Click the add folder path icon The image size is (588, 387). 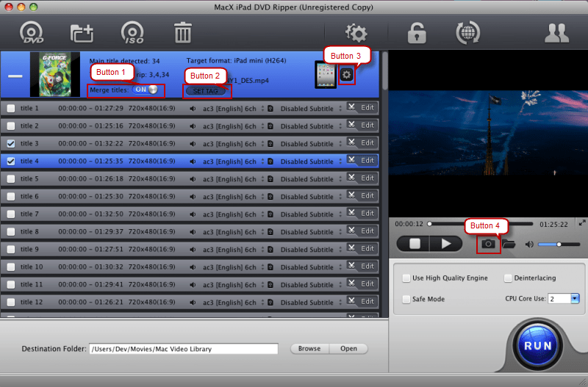coord(82,33)
